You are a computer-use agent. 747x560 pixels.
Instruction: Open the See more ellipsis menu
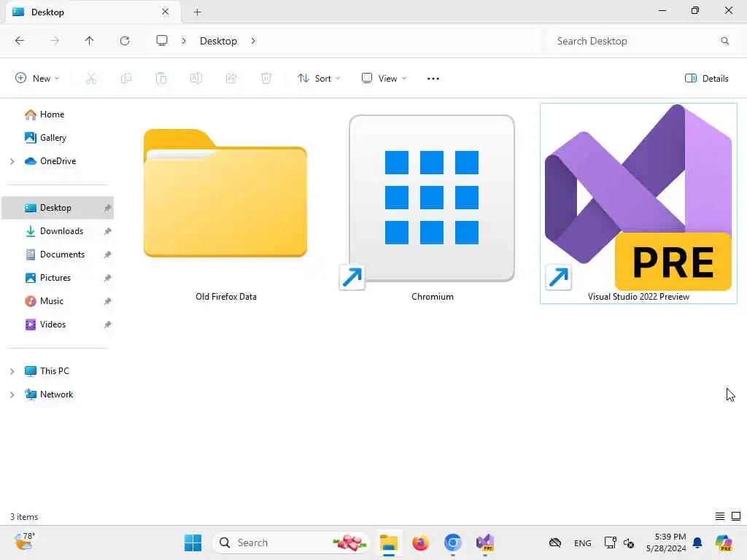tap(433, 79)
